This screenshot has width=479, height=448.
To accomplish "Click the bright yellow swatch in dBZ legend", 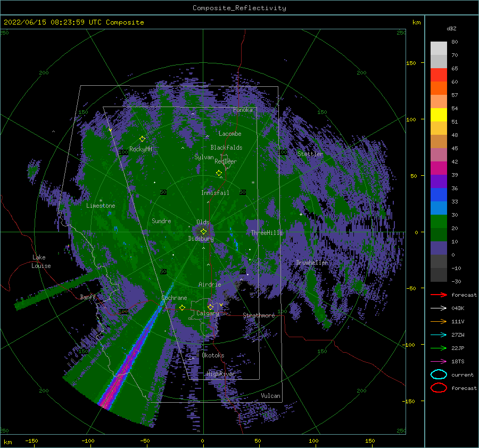I will coord(439,115).
